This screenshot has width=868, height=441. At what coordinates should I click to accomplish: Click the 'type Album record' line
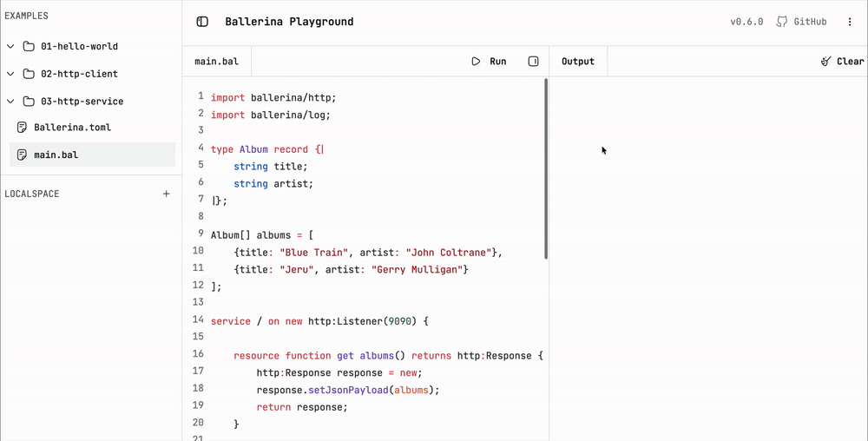(x=266, y=149)
